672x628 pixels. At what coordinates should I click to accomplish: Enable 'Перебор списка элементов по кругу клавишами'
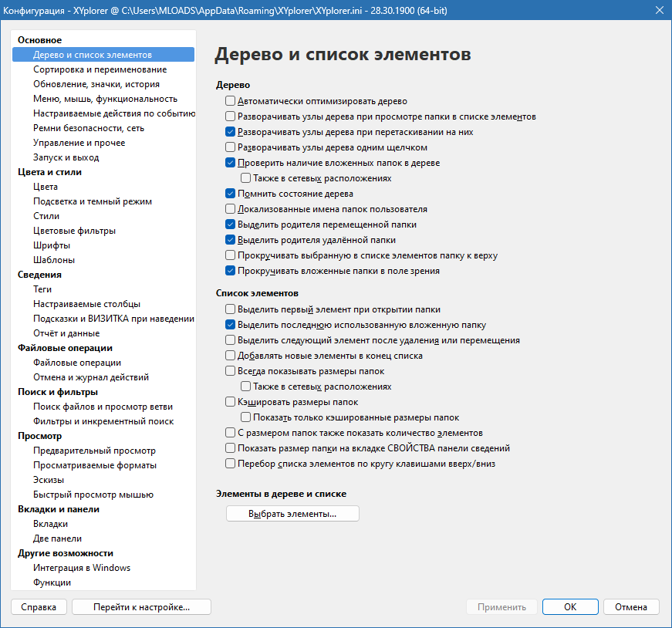point(230,464)
